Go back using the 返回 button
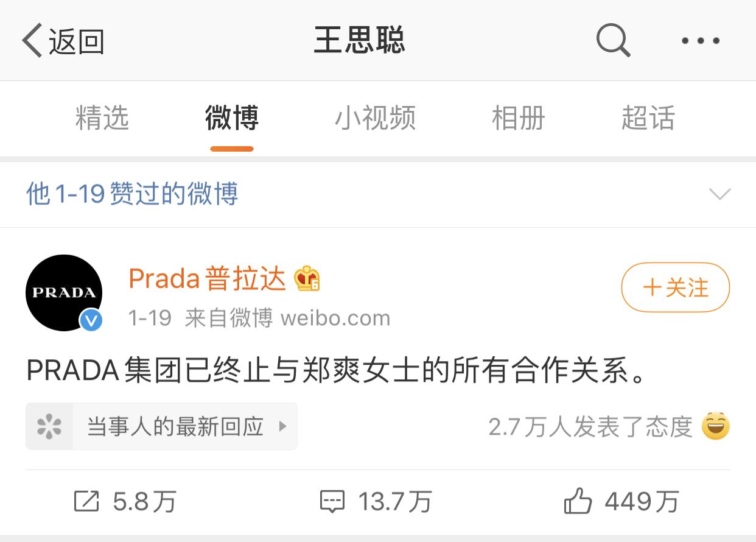 (x=63, y=41)
